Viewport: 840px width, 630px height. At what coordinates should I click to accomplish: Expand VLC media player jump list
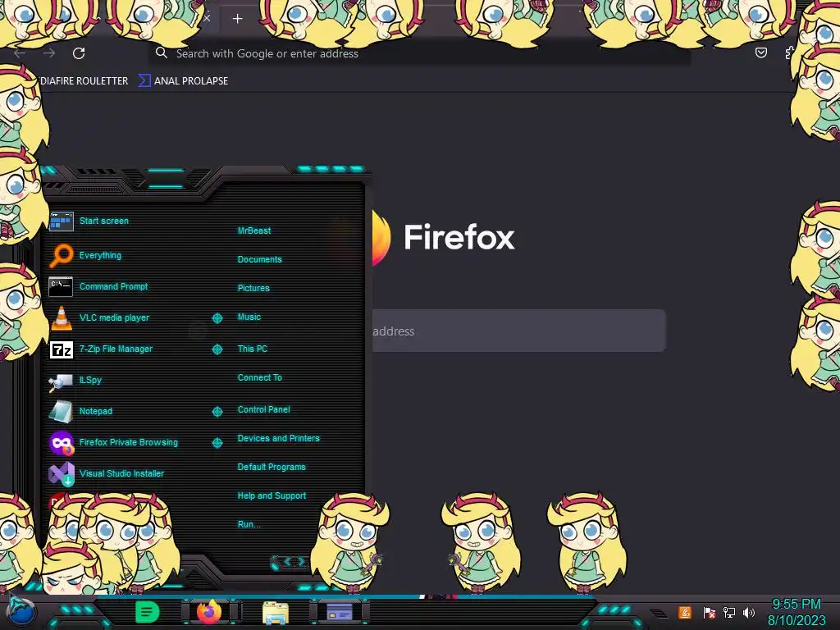[217, 318]
